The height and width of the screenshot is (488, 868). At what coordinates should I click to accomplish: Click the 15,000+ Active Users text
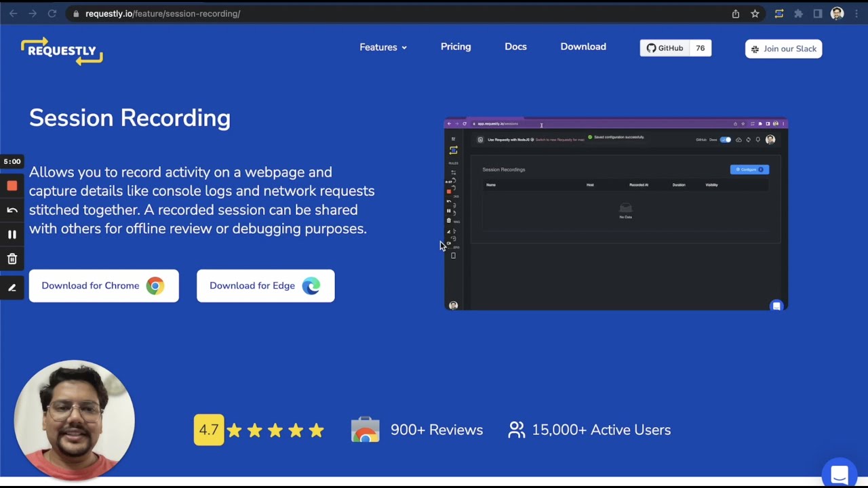click(x=601, y=430)
